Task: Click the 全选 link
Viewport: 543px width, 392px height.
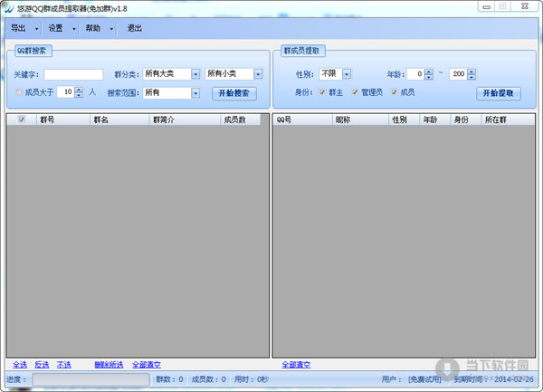Action: tap(20, 365)
